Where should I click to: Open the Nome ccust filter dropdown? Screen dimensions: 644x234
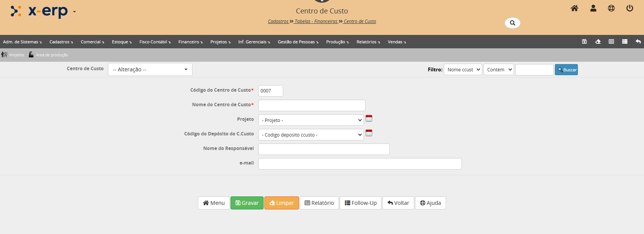pyautogui.click(x=463, y=69)
